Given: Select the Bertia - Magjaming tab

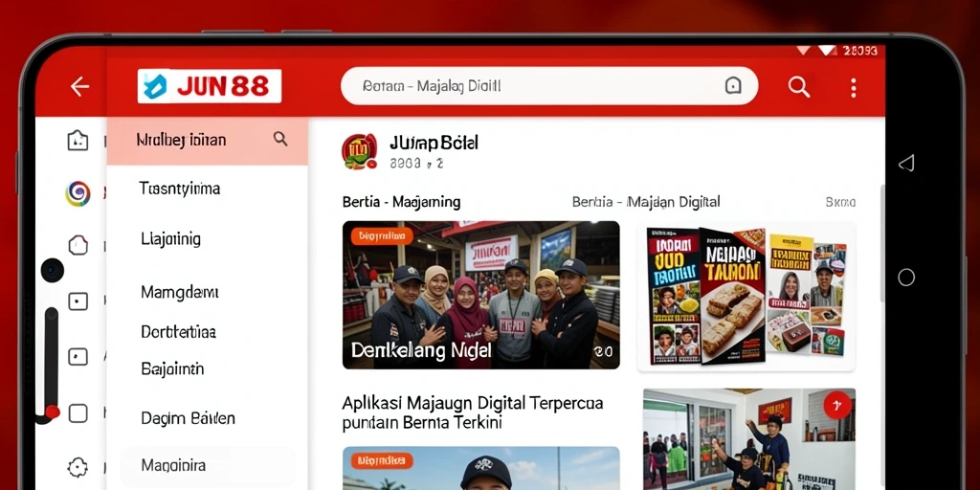Looking at the screenshot, I should pos(401,202).
